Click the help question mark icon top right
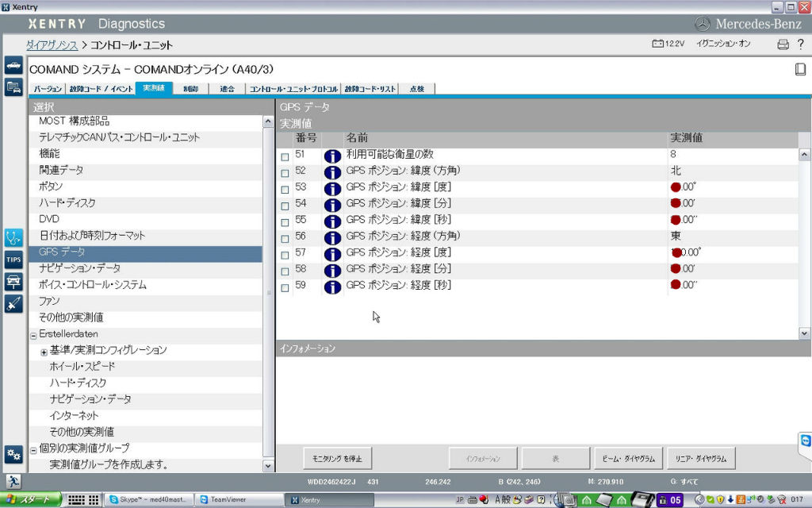812x508 pixels. point(799,45)
